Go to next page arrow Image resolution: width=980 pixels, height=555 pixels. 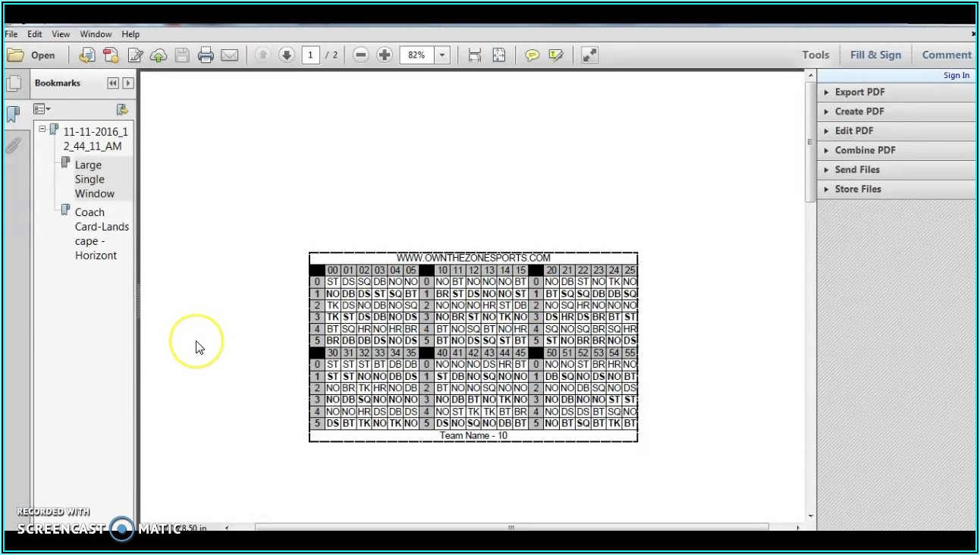click(x=286, y=55)
